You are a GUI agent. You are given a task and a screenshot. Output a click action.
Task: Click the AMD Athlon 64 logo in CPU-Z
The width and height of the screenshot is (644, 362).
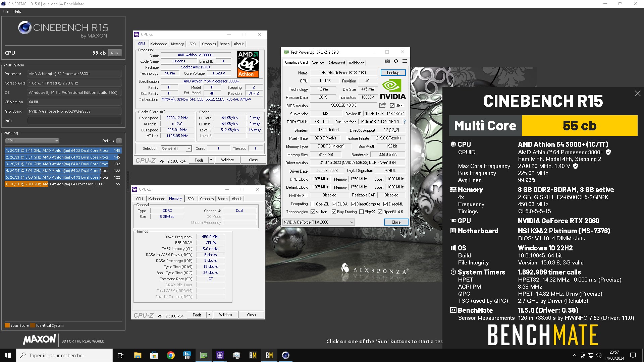pyautogui.click(x=248, y=64)
